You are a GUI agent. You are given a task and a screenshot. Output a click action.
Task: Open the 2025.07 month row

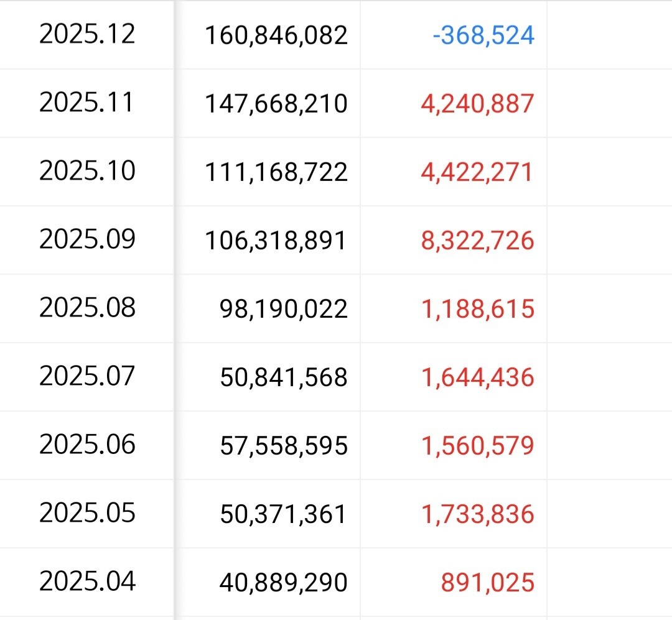(87, 376)
